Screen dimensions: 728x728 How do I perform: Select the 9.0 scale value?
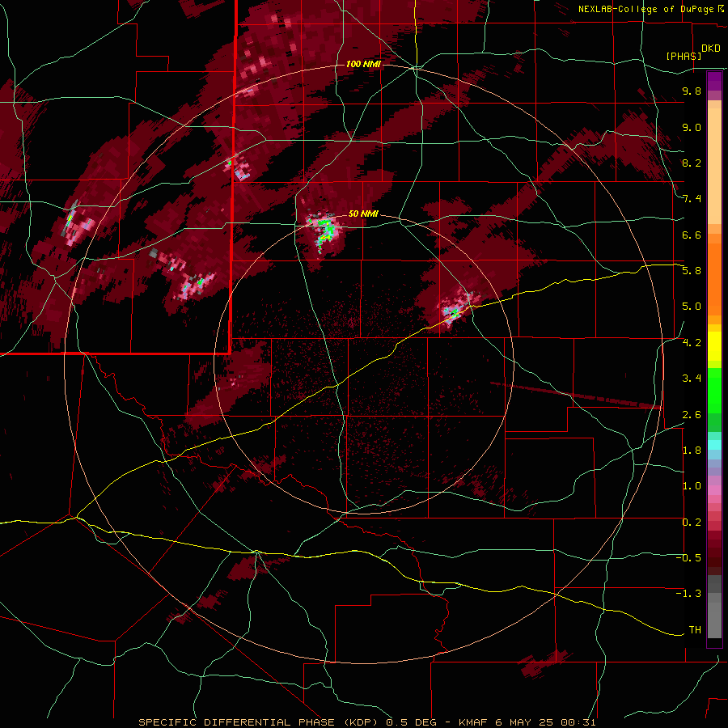[x=692, y=127]
